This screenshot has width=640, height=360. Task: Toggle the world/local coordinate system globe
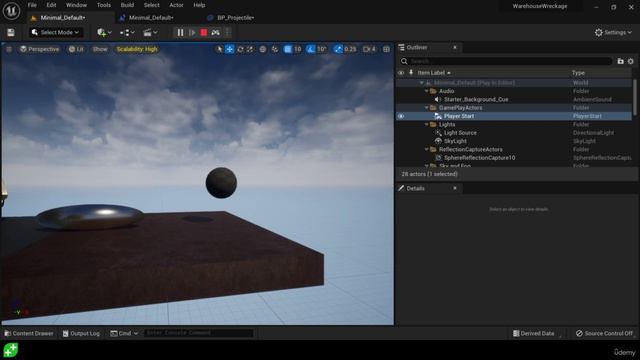pos(262,49)
